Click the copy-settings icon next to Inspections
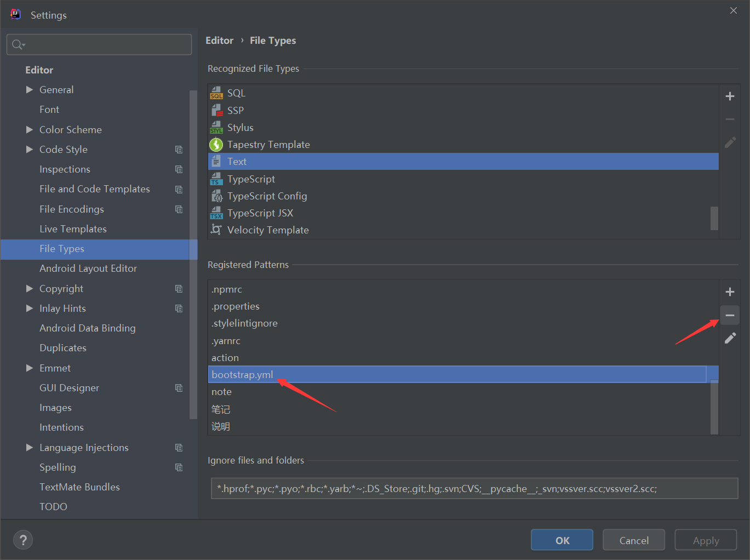The height and width of the screenshot is (560, 750). tap(179, 169)
